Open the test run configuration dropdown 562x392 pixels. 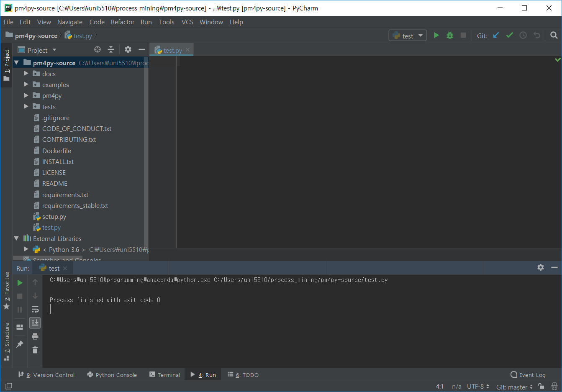click(407, 35)
